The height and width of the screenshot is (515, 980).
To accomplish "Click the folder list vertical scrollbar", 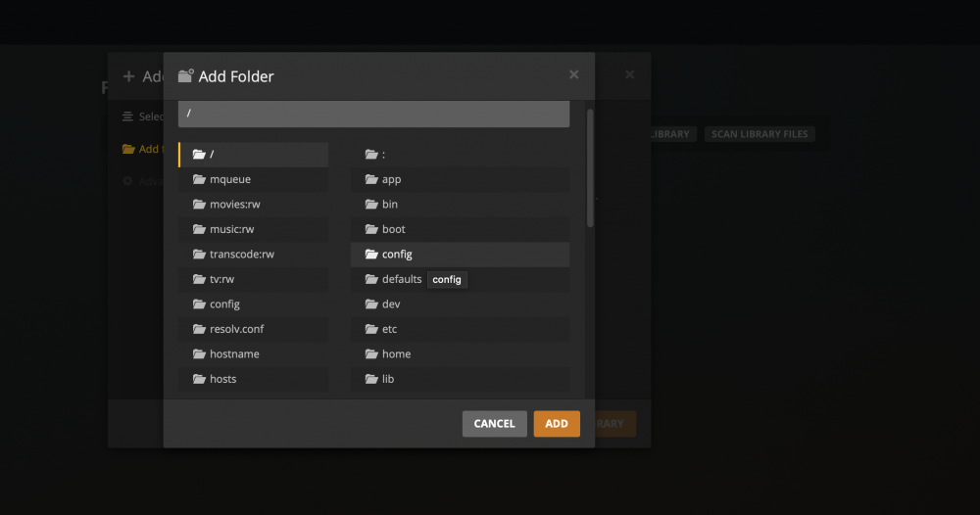I will point(589,168).
